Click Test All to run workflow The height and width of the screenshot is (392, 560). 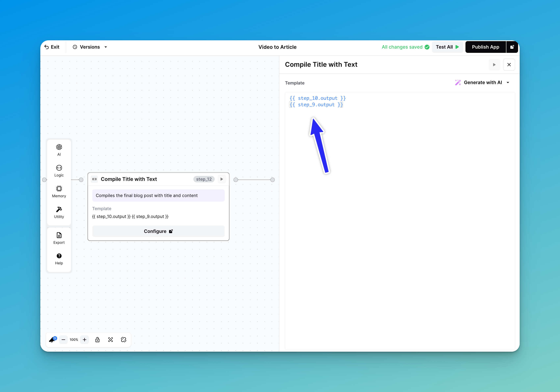coord(447,47)
